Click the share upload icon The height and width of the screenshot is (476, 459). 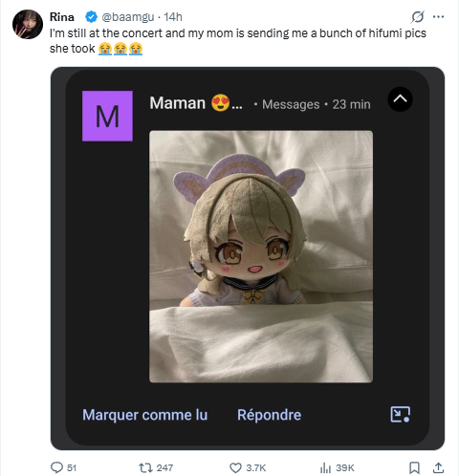[x=438, y=467]
